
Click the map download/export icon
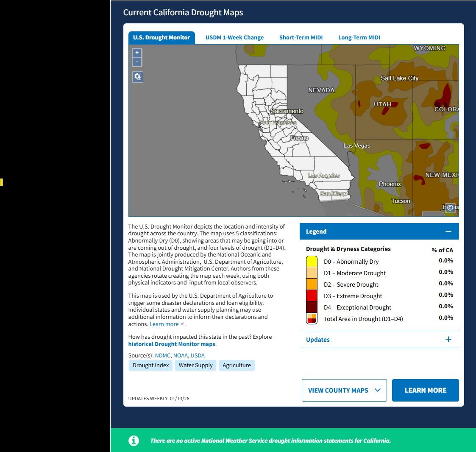coord(137,77)
